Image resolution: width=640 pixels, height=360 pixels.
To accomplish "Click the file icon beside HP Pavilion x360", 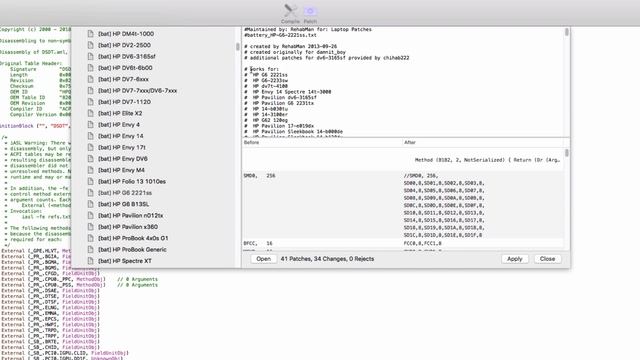I will [x=91, y=227].
